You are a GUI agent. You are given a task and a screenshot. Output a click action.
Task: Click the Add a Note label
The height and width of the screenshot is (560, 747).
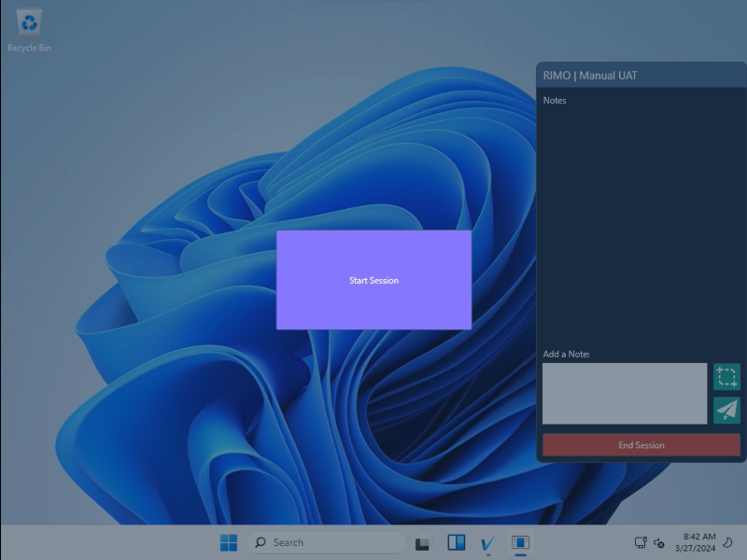[567, 354]
